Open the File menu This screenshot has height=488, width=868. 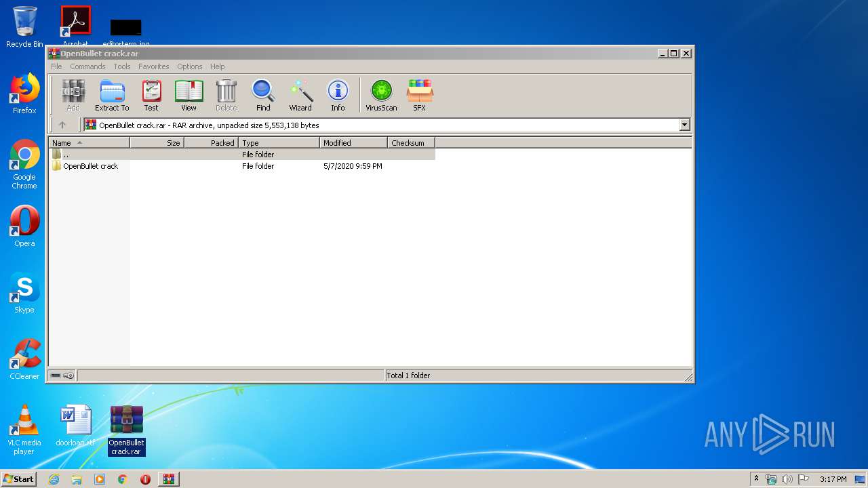pyautogui.click(x=56, y=66)
